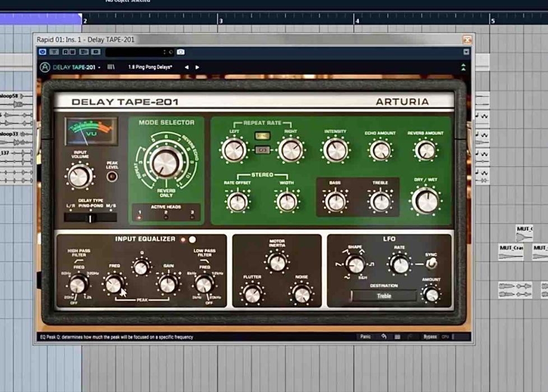Open the edit history list icon
The image size is (548, 392).
click(397, 337)
